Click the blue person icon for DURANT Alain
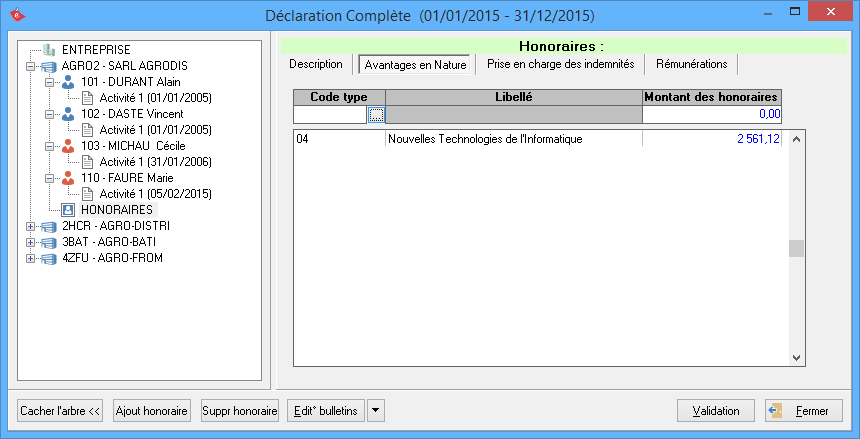 [x=68, y=82]
